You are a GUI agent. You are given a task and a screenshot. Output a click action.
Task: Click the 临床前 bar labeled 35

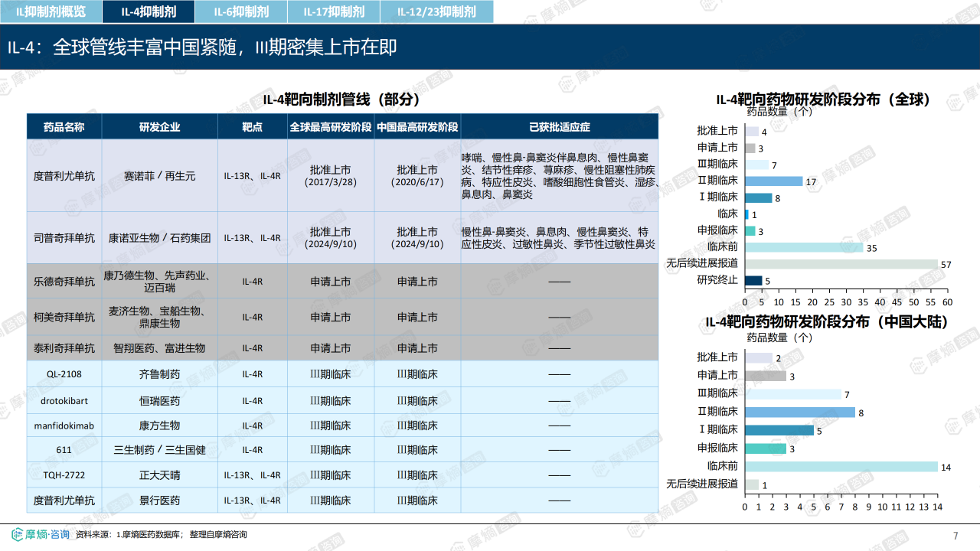coord(804,247)
